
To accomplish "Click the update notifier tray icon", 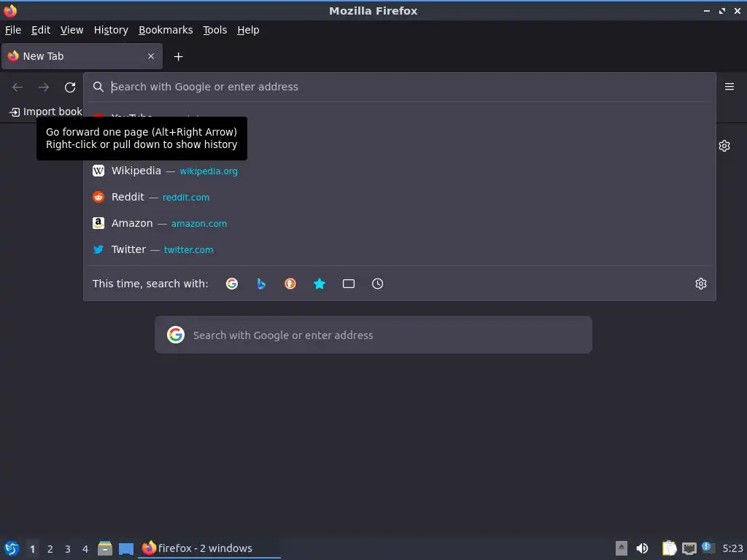I will [x=708, y=548].
